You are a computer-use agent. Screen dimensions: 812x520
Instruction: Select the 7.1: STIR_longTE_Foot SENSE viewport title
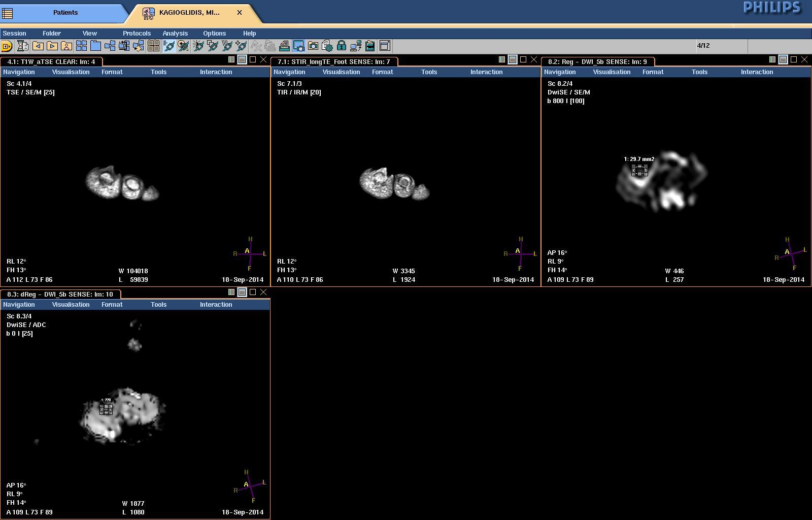coord(334,62)
